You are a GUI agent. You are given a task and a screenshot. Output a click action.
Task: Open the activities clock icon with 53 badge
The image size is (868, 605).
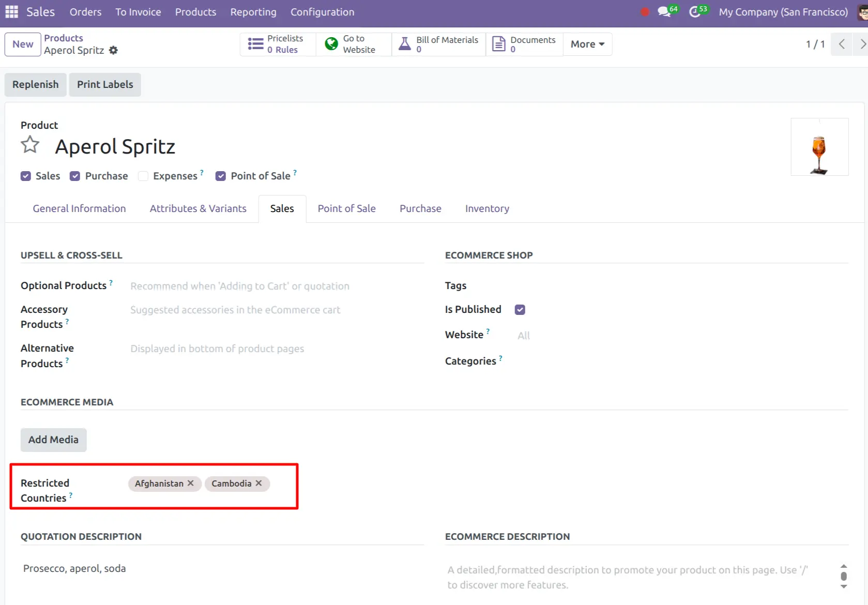point(698,11)
